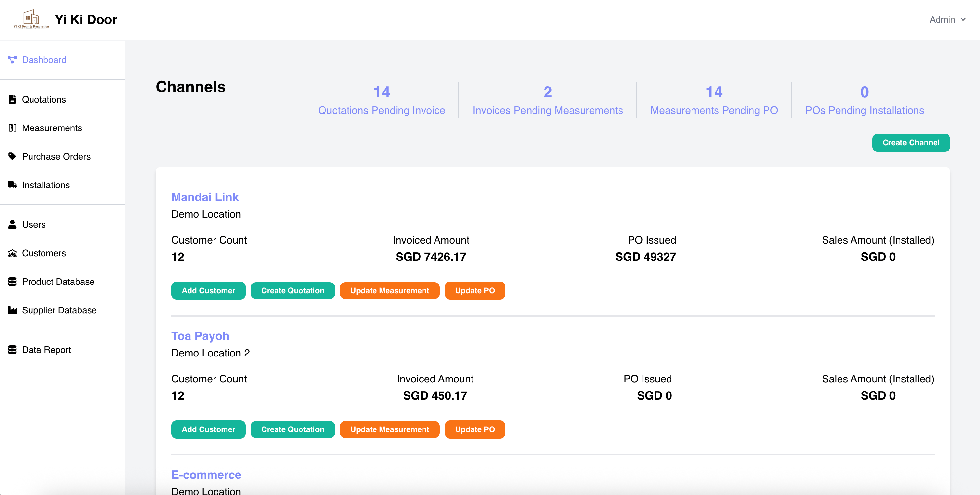Update PO for Toa Payoh
This screenshot has width=980, height=495.
coord(475,429)
